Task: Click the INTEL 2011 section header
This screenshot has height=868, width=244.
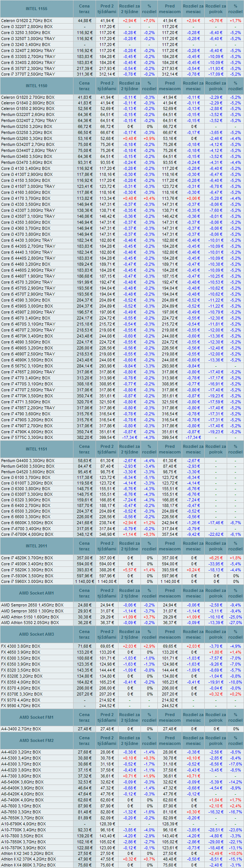Action: click(37, 546)
